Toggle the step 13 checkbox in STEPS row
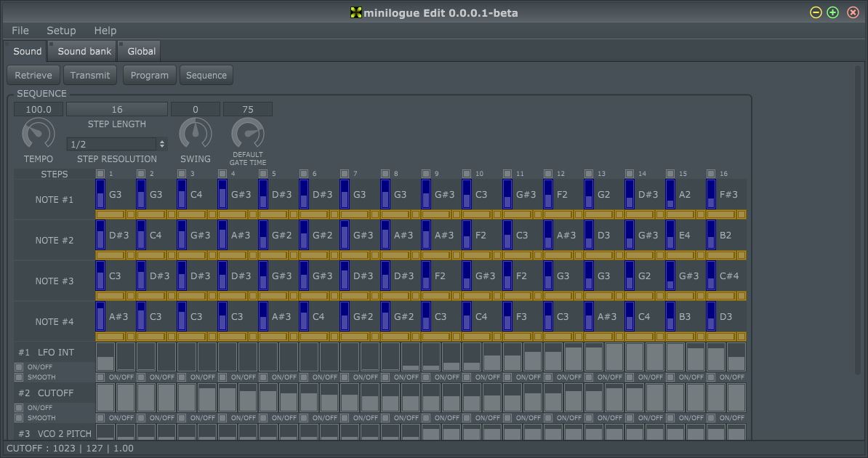 588,173
